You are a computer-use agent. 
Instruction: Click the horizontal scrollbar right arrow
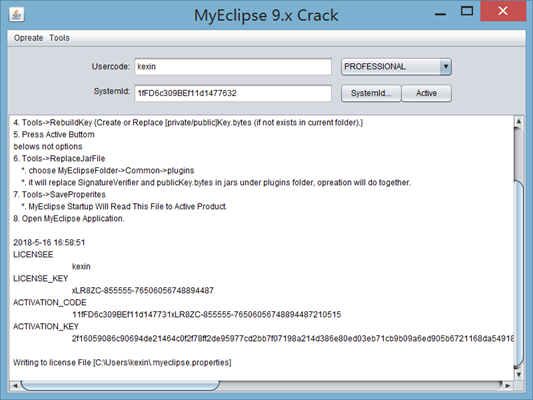(x=508, y=386)
